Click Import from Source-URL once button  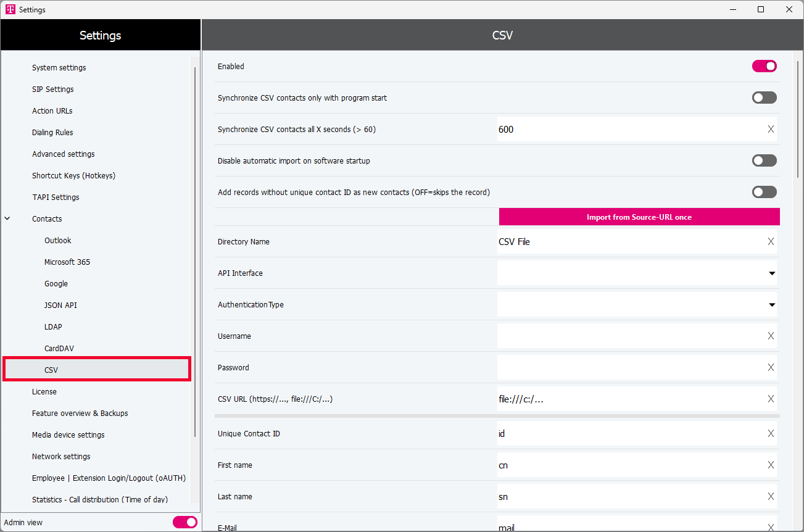[x=639, y=217]
